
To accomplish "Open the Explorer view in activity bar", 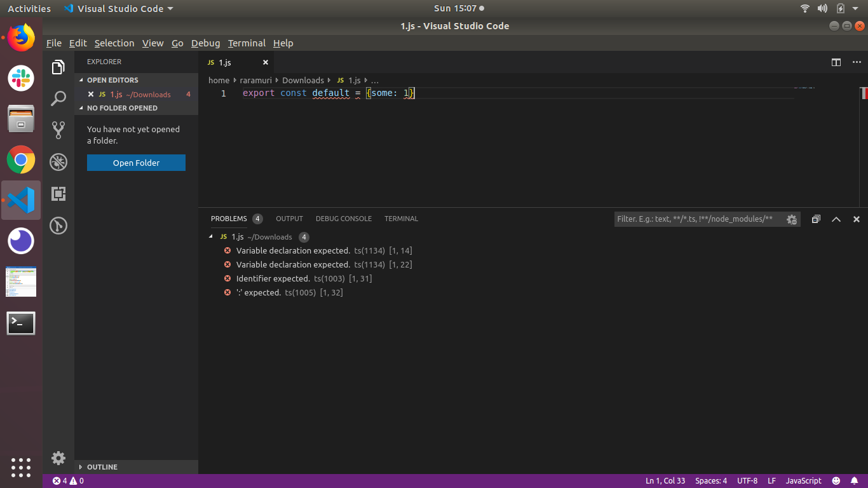I will (58, 67).
